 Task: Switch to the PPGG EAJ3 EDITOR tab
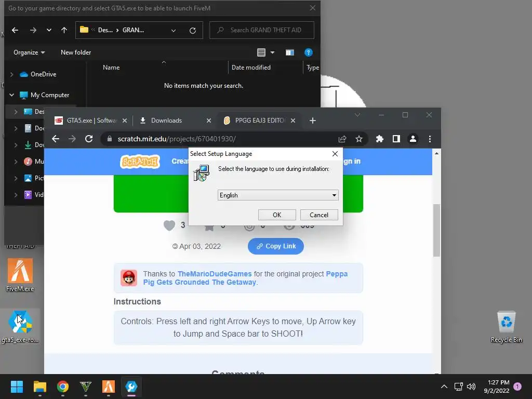click(256, 121)
